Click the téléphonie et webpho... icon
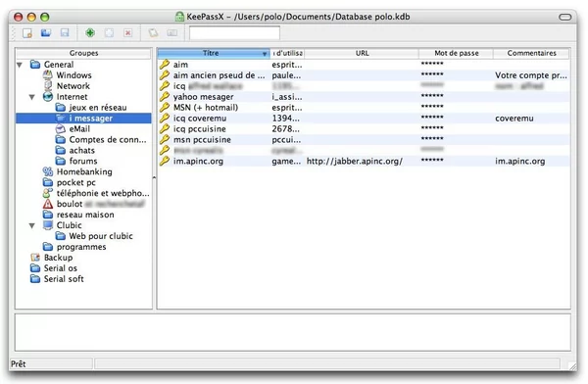 48,193
